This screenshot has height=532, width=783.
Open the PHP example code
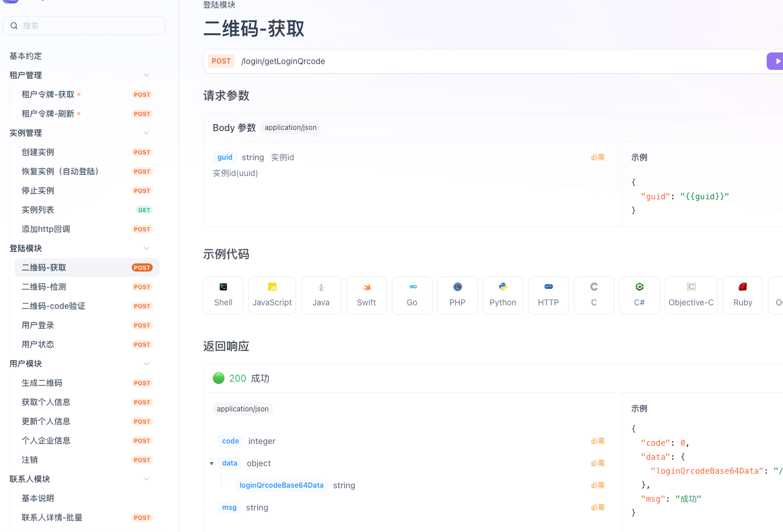tap(457, 295)
